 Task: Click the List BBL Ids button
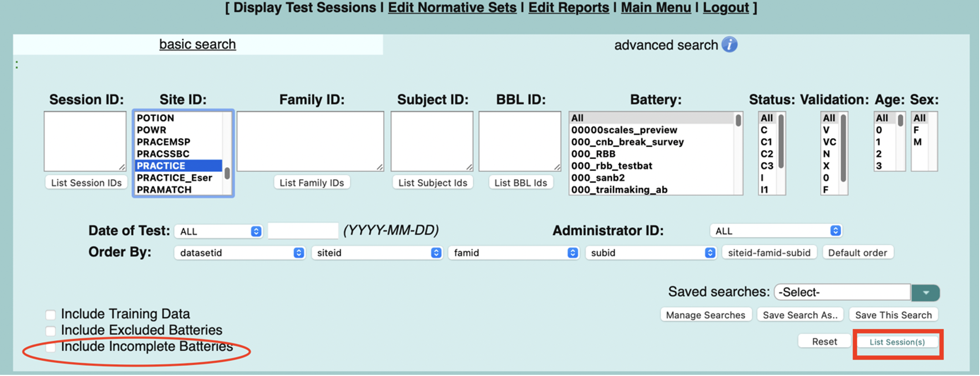(x=521, y=183)
